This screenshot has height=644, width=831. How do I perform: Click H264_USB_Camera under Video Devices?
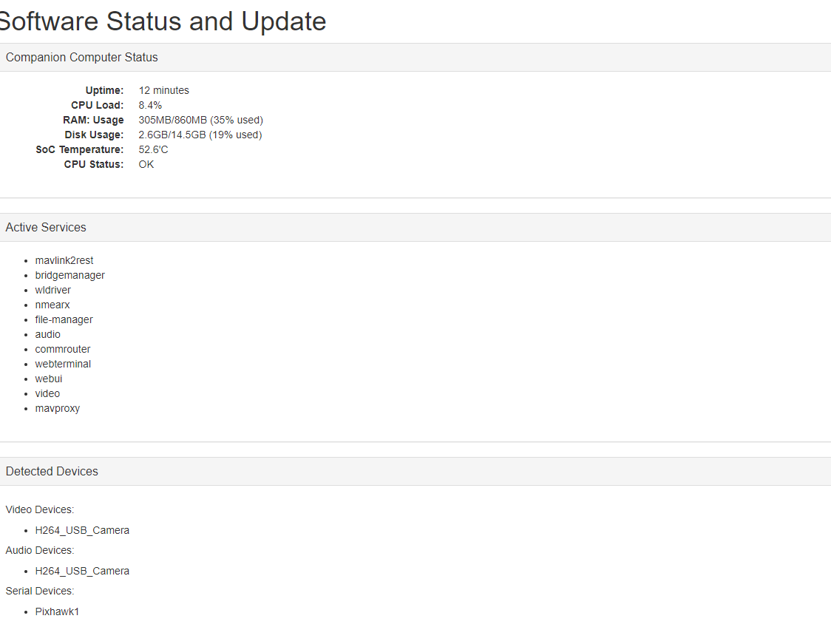point(82,531)
